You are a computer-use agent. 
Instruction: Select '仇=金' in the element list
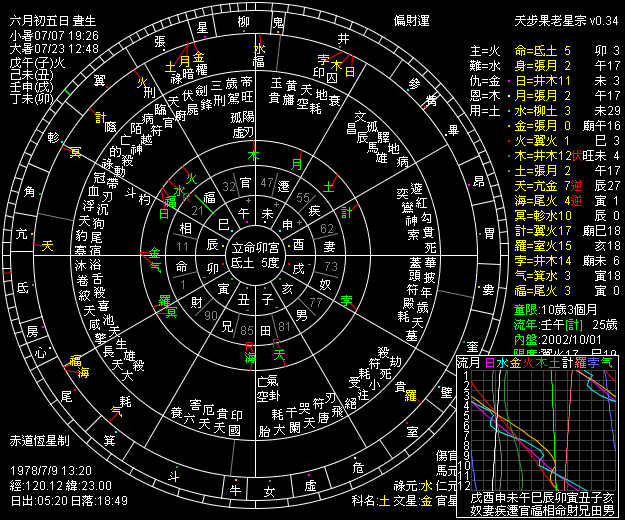pos(485,81)
